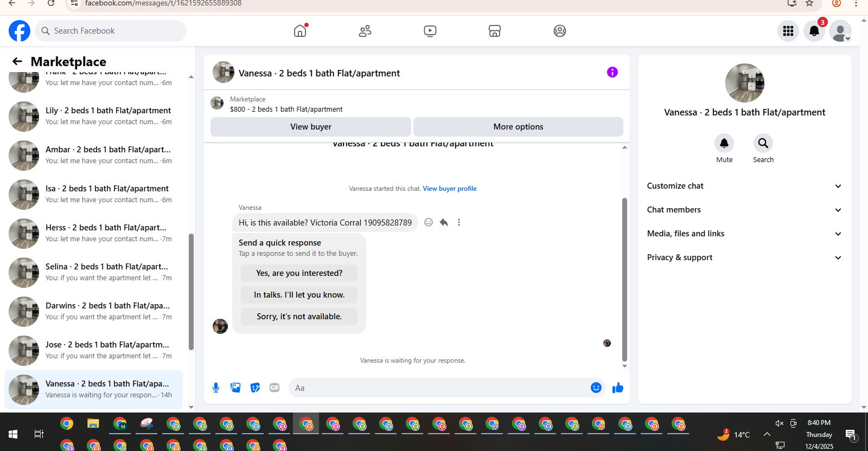Select Vanessa's conversation in the list

93,390
